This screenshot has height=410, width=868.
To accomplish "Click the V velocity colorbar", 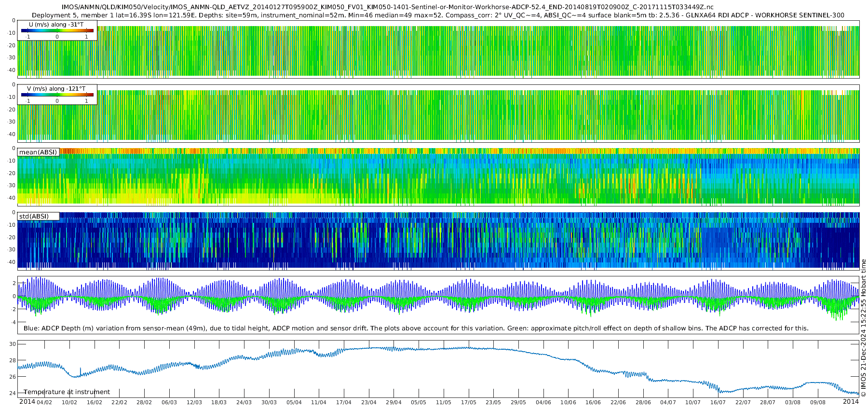I will [57, 95].
